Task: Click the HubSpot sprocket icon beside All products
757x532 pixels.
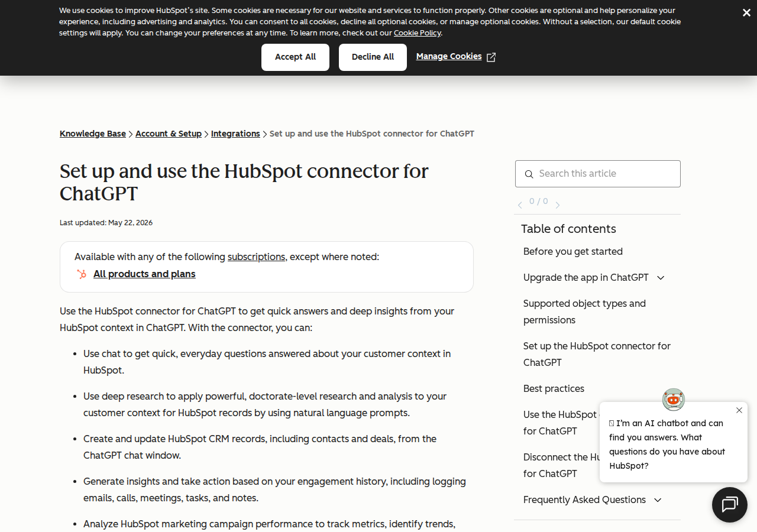Action: point(82,274)
